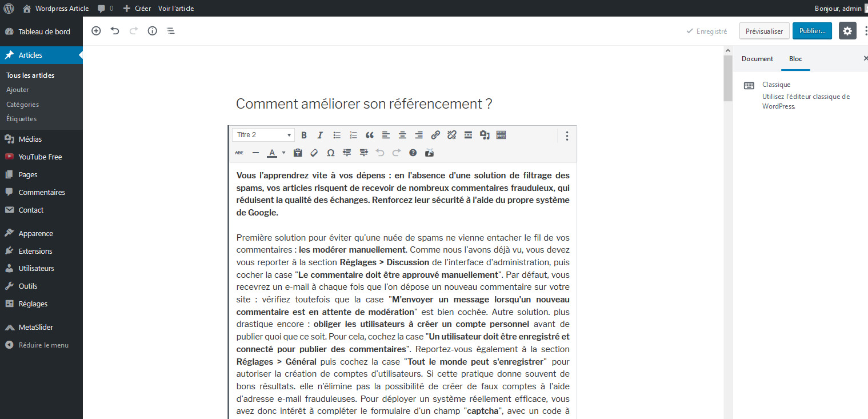This screenshot has height=419, width=868.
Task: Open YouTube Free menu item
Action: 41,157
